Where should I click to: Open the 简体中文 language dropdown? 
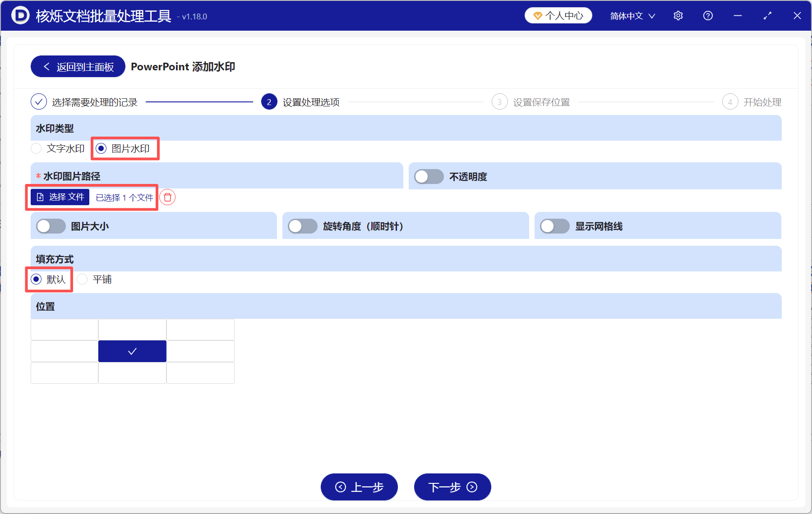tap(632, 15)
